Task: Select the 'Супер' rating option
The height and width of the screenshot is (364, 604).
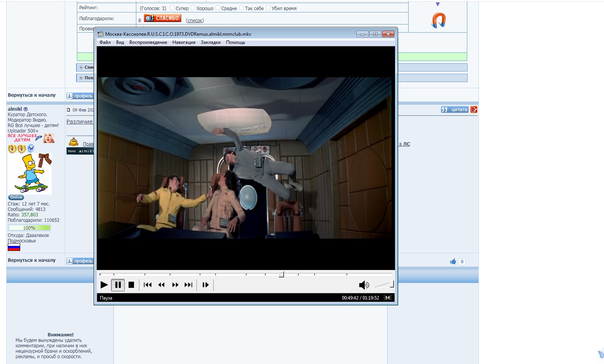Action: pyautogui.click(x=172, y=8)
